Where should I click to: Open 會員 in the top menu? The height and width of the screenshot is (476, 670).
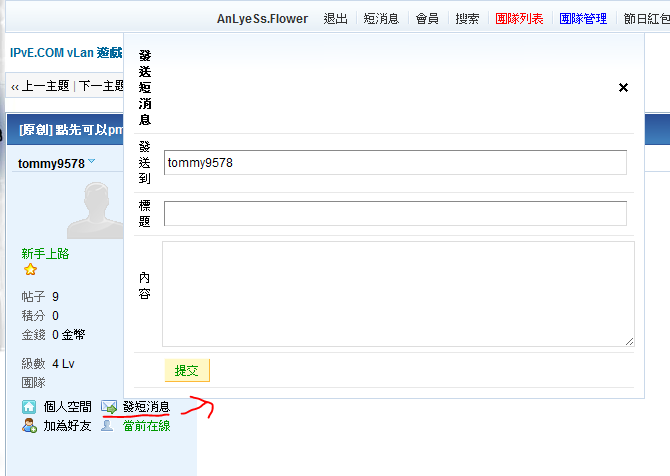(427, 19)
